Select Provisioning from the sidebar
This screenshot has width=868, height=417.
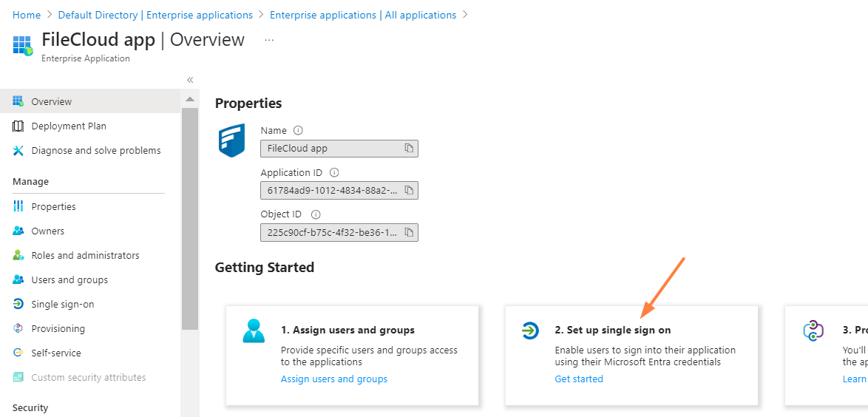tap(58, 328)
